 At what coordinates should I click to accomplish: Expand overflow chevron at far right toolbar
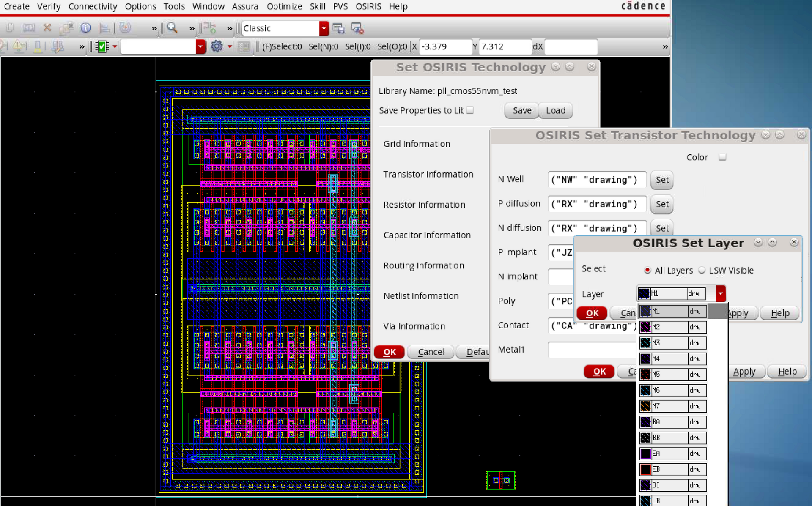tap(665, 46)
